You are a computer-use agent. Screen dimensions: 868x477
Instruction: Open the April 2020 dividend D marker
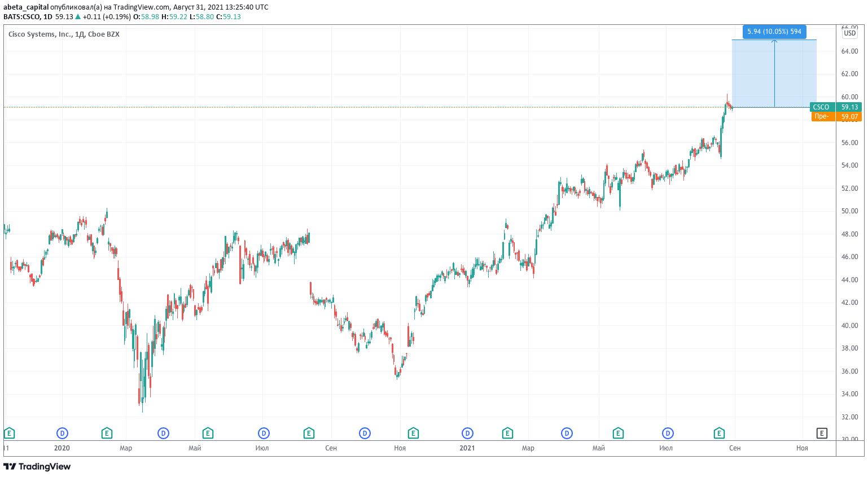(x=163, y=433)
